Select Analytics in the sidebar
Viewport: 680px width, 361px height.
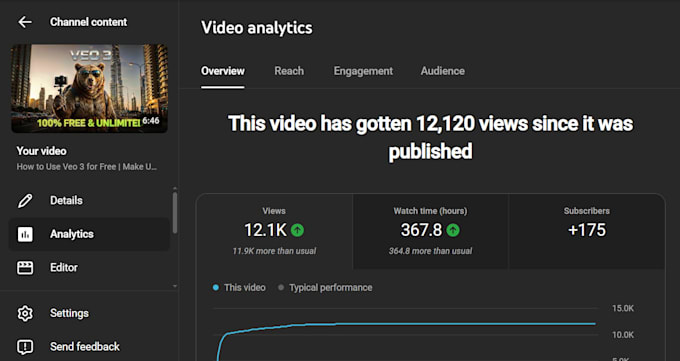[x=89, y=234]
